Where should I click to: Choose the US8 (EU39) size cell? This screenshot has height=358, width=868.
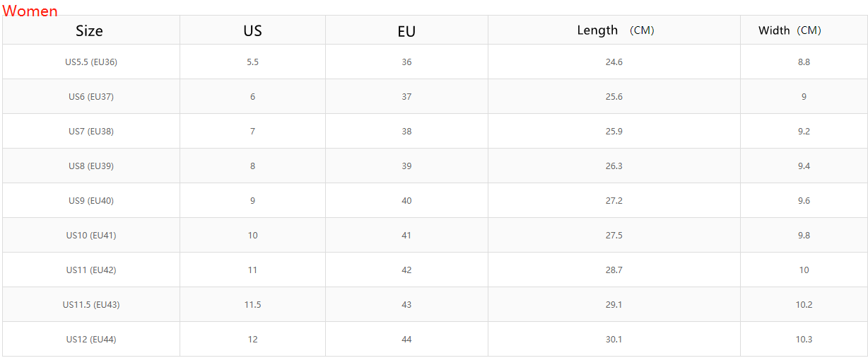[91, 166]
